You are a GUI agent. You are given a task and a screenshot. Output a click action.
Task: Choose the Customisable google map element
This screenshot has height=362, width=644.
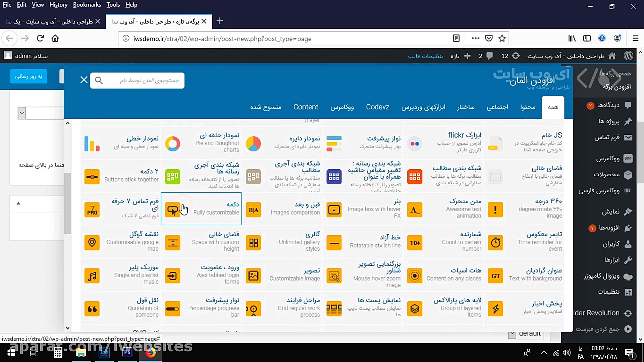(121, 242)
